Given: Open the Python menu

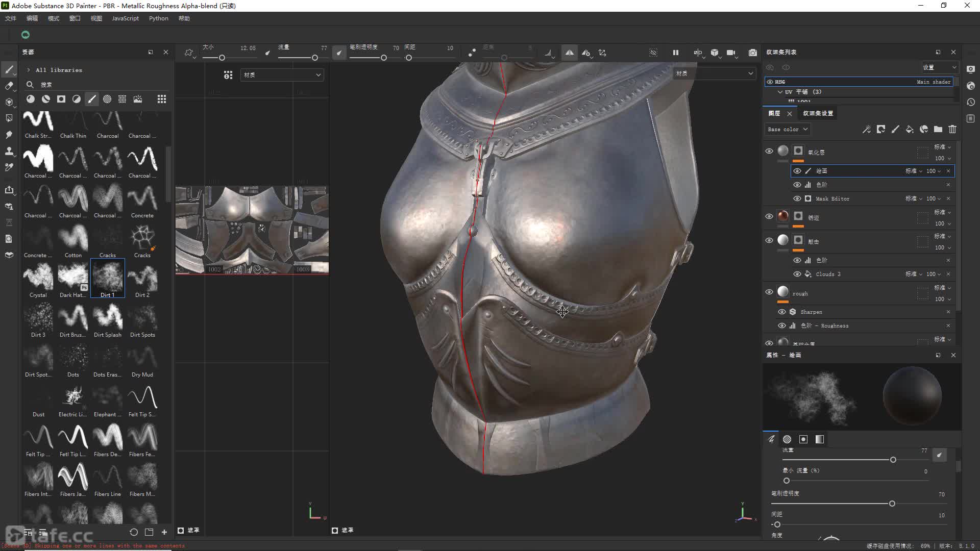Looking at the screenshot, I should (x=159, y=18).
